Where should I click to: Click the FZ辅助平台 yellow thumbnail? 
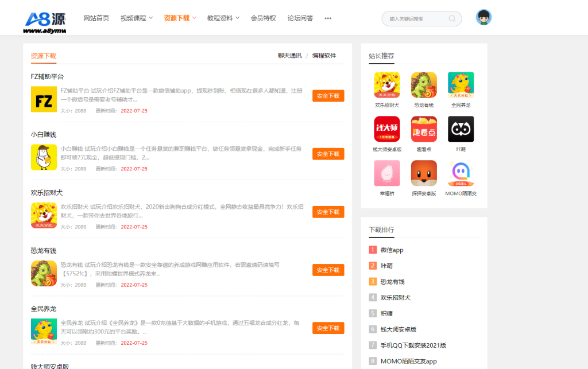tap(44, 99)
